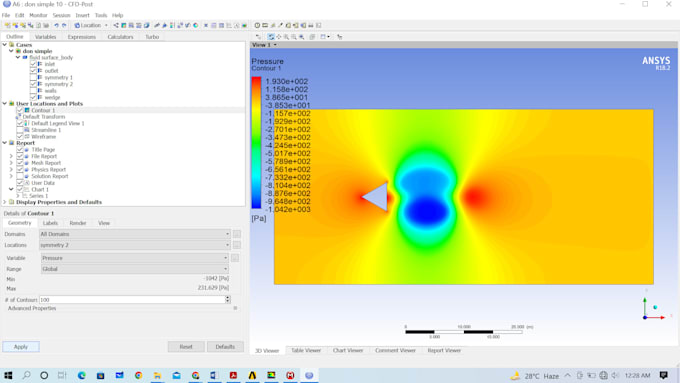Open the Domains dropdown

pos(134,234)
